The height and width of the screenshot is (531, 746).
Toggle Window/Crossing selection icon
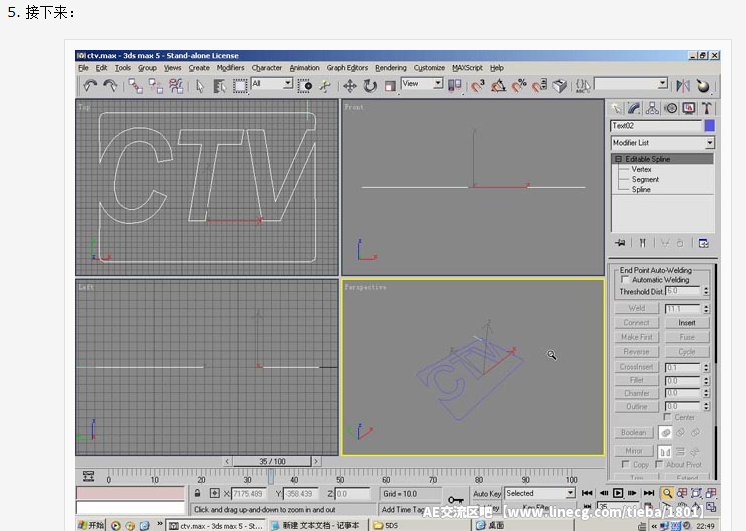(x=304, y=86)
